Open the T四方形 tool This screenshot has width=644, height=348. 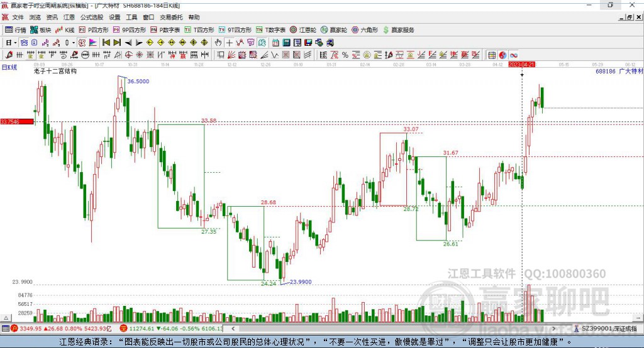coord(199,30)
